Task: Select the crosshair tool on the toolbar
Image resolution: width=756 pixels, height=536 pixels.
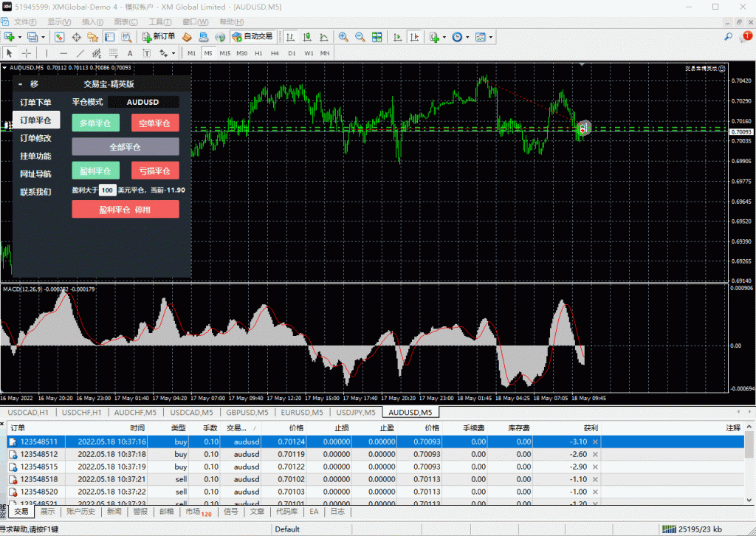Action: [x=25, y=52]
